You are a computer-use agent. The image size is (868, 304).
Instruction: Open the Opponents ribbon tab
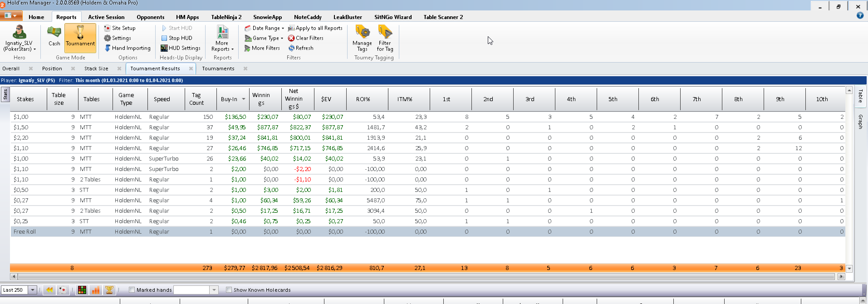[x=151, y=17]
